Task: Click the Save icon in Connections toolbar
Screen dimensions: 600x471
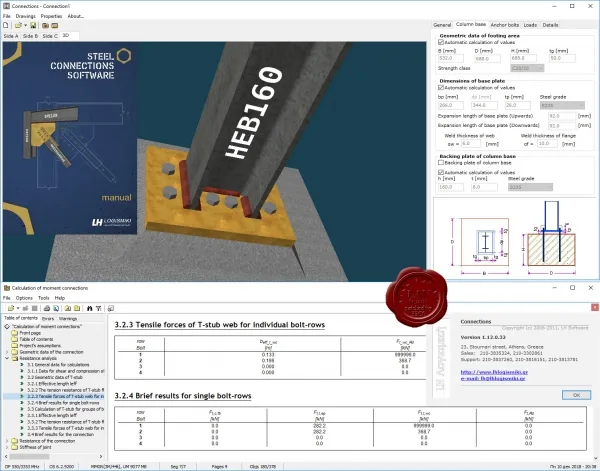Action: pos(33,25)
